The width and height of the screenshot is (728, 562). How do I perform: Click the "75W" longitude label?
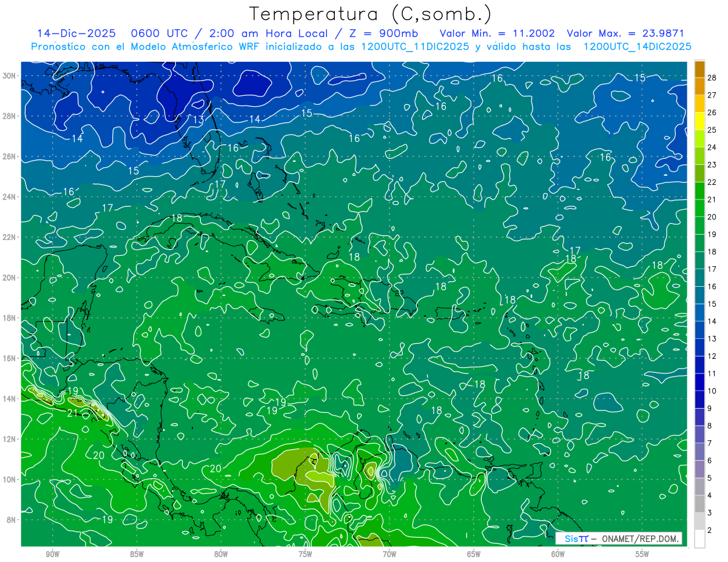click(305, 554)
